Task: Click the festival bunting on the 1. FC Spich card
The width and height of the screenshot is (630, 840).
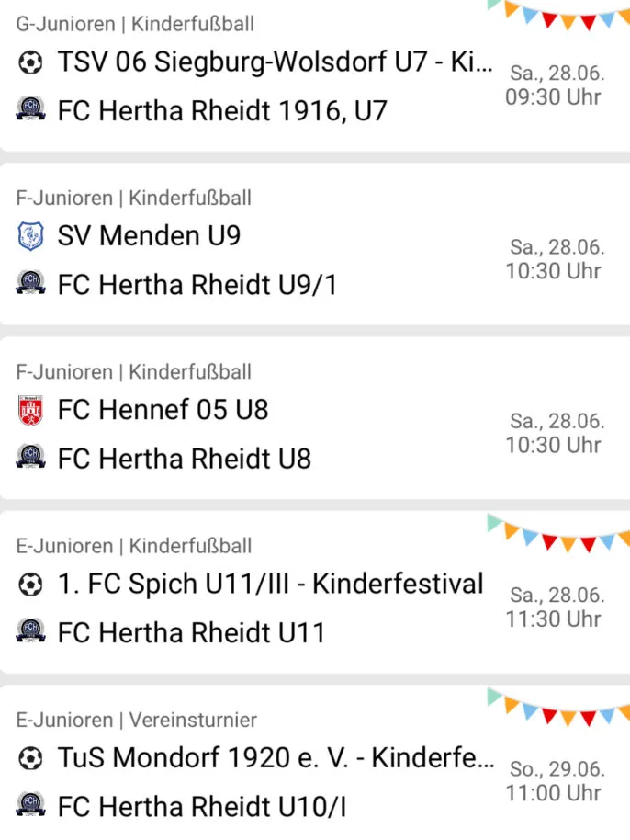Action: [x=558, y=533]
